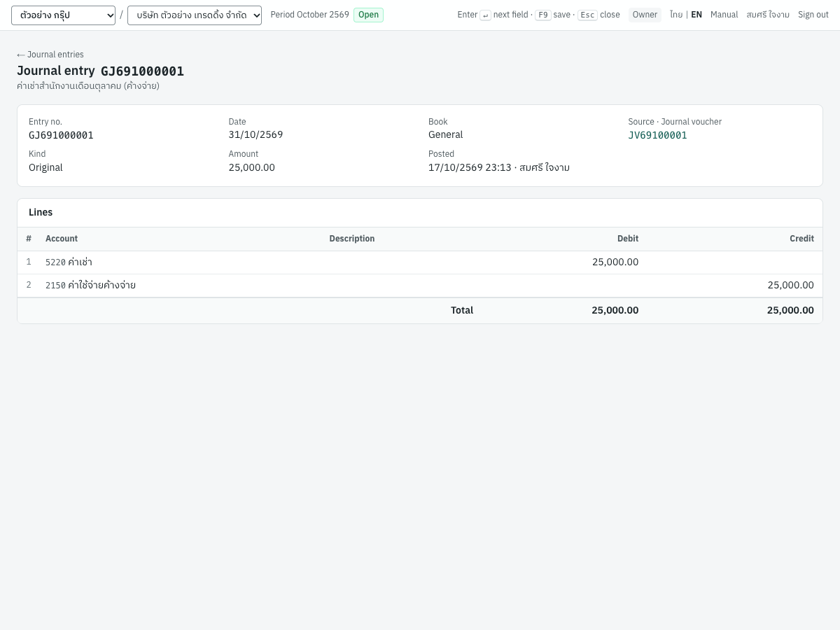Screen dimensions: 840x630
Task: Click the total debit 25,000.00
Action: coord(615,310)
